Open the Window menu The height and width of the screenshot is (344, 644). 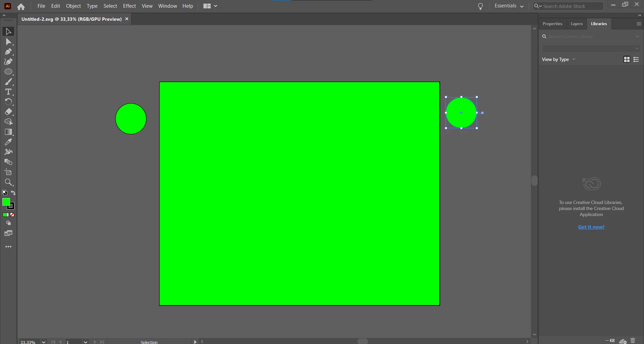click(168, 6)
